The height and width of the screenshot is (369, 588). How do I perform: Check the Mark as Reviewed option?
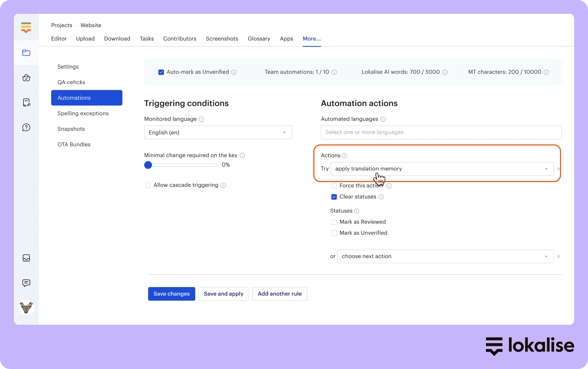coord(334,222)
